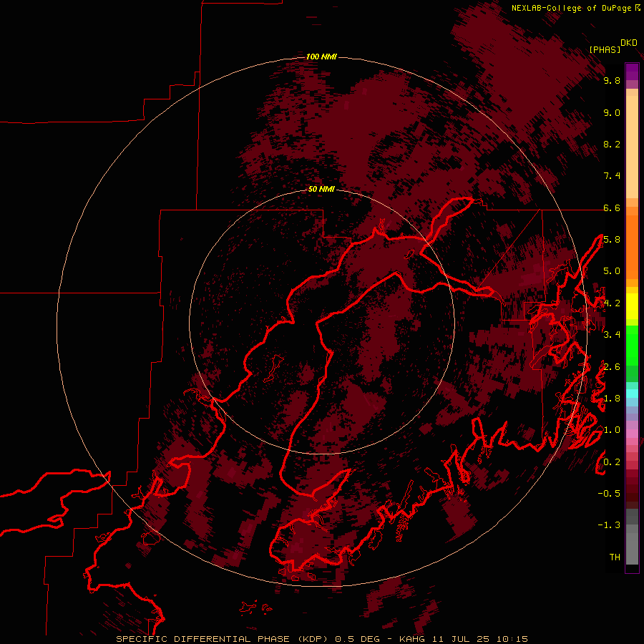
Task: Click the 7.4 scale value
Action: [x=612, y=176]
